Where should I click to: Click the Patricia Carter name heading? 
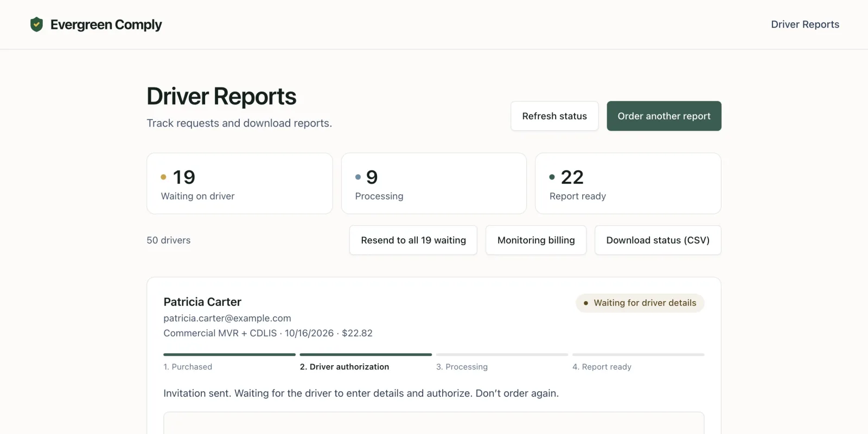[x=202, y=302]
